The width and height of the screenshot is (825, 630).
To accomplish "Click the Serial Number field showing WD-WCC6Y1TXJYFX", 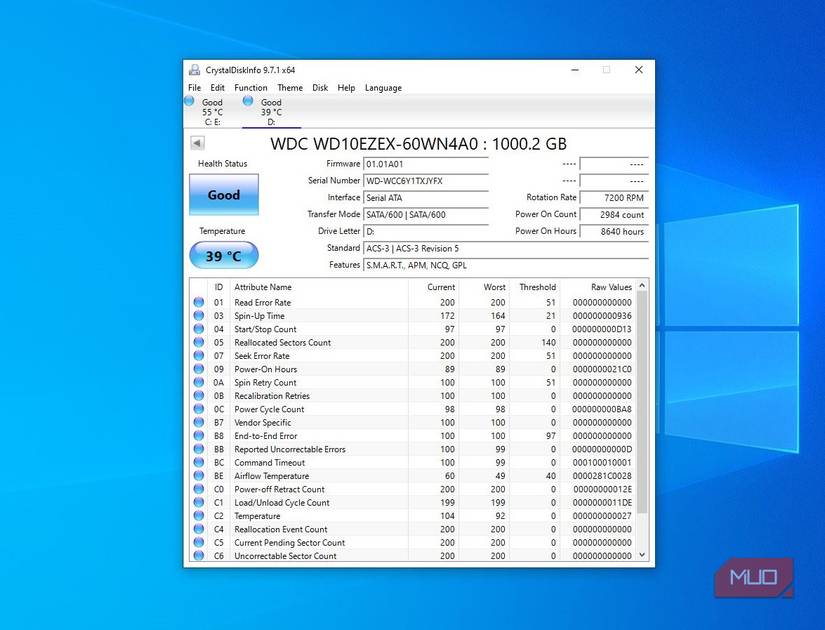I will 424,181.
